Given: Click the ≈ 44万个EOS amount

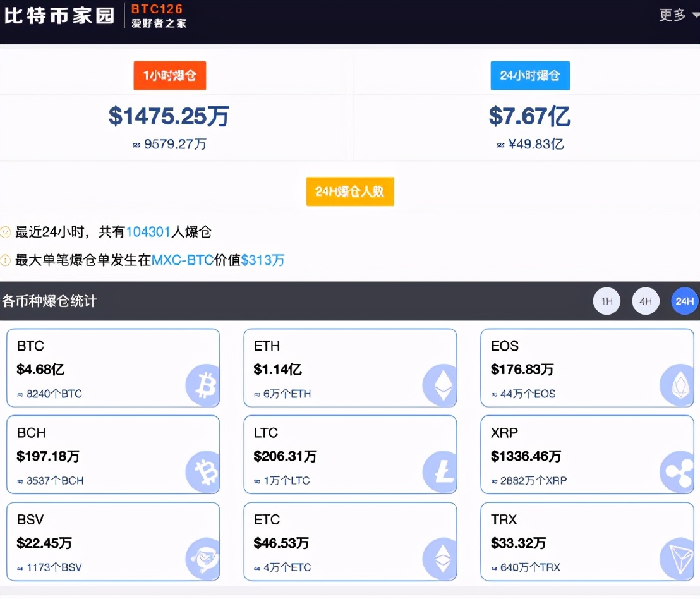Looking at the screenshot, I should [523, 394].
